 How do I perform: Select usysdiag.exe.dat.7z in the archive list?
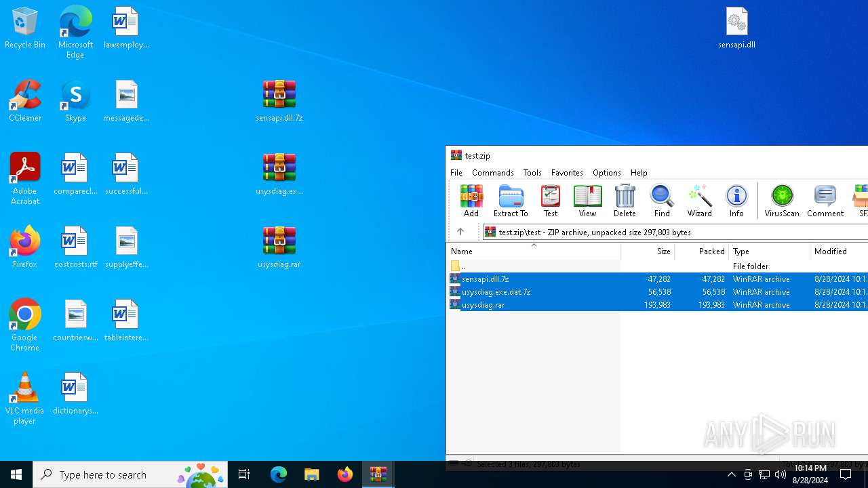(x=658, y=291)
